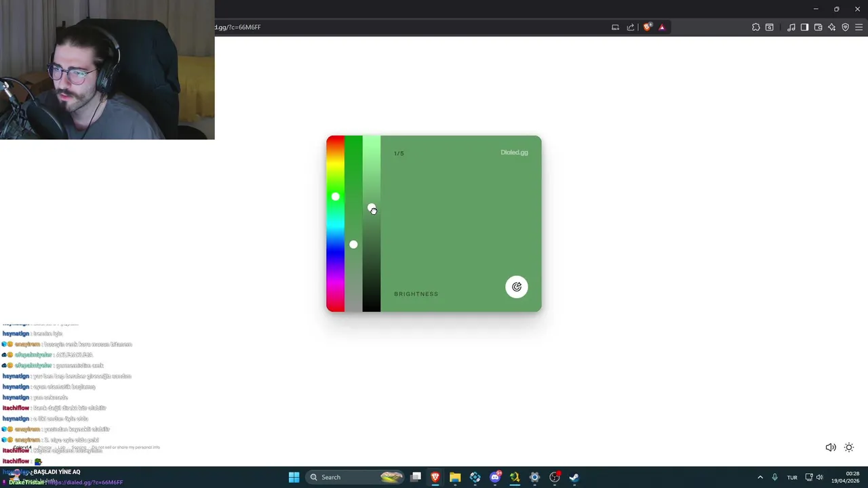The width and height of the screenshot is (868, 488).
Task: Toggle the browser sidebar panel icon
Action: click(804, 27)
